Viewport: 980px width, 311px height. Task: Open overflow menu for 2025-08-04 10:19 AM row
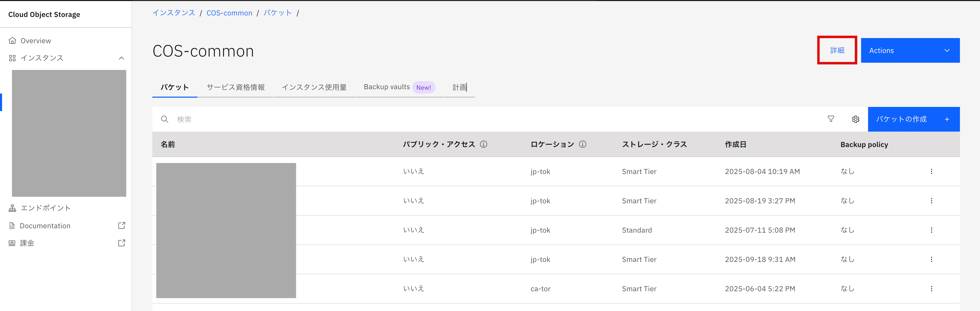[x=932, y=172]
